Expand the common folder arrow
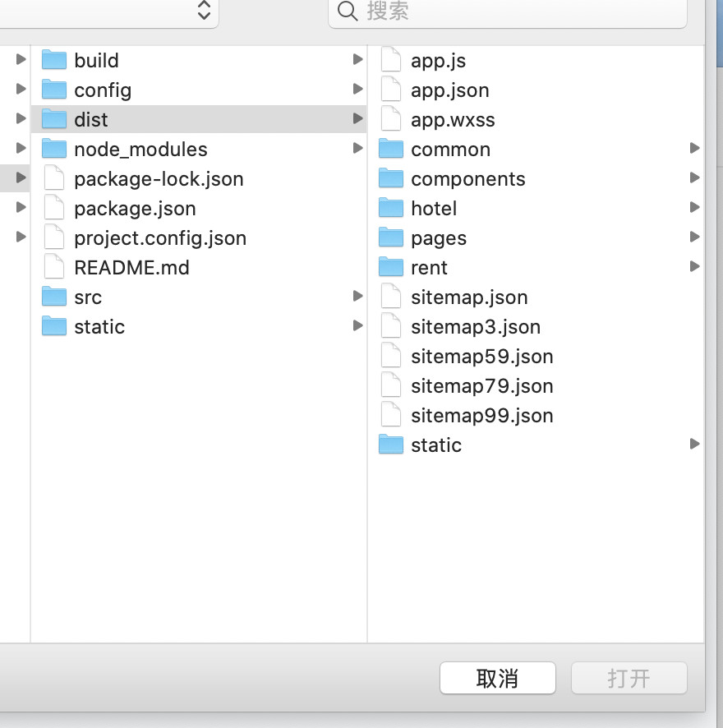The width and height of the screenshot is (723, 728). tap(694, 148)
